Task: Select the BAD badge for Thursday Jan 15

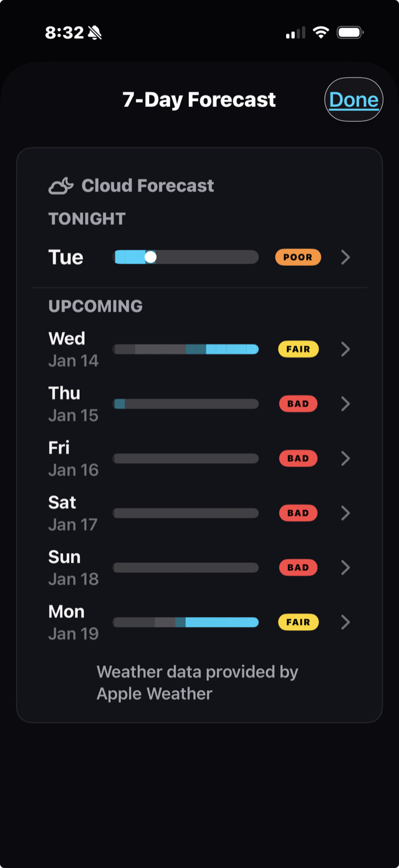Action: point(298,403)
